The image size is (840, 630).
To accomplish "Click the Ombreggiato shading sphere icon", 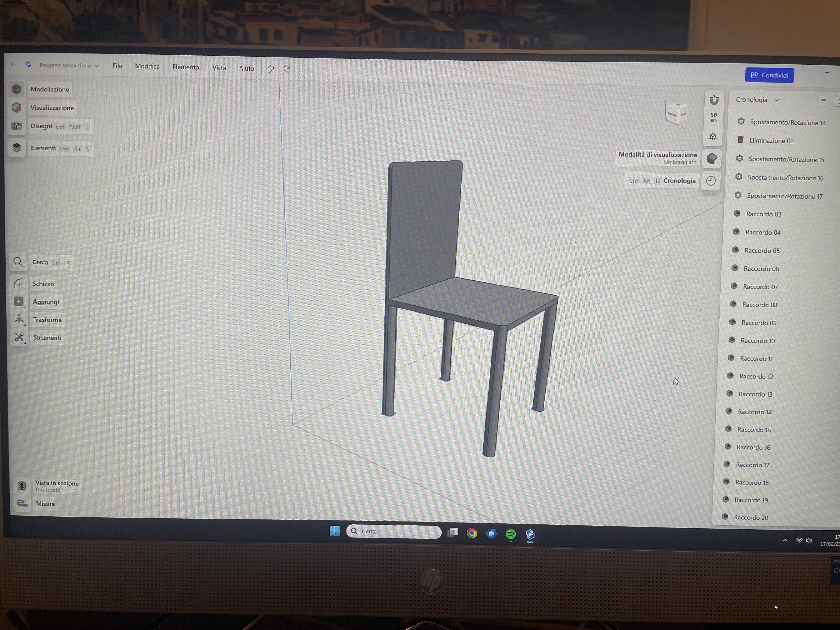I will (x=712, y=159).
